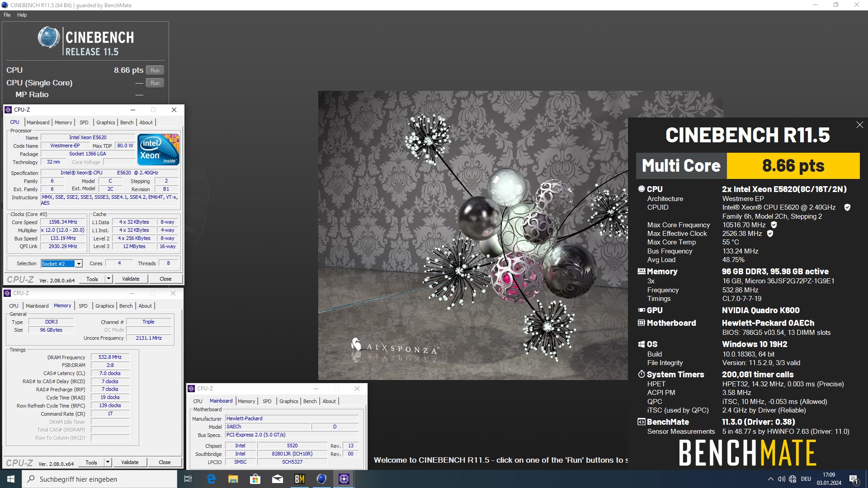This screenshot has width=868, height=488.
Task: Click the Tools button in top CPU-Z window
Action: pos(92,279)
